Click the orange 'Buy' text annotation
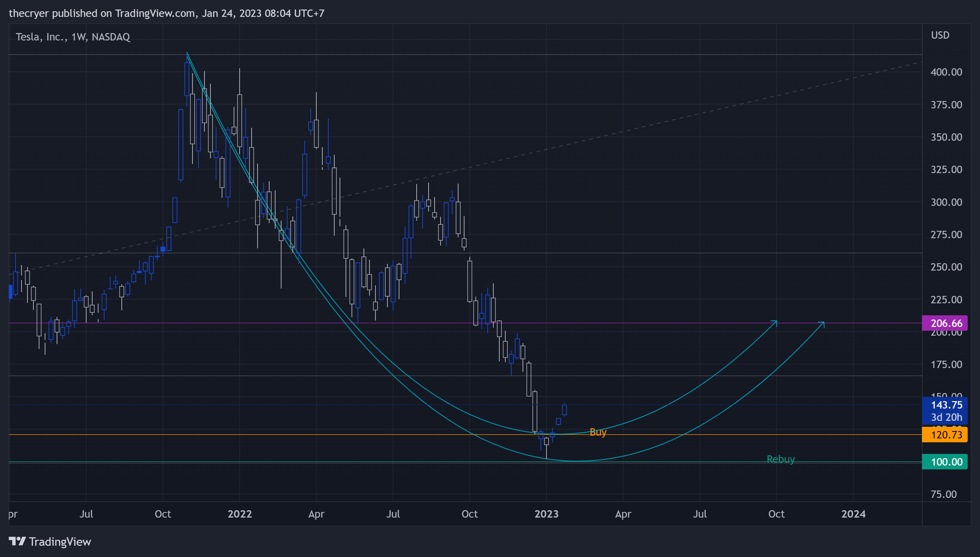The image size is (980, 557). (x=598, y=432)
